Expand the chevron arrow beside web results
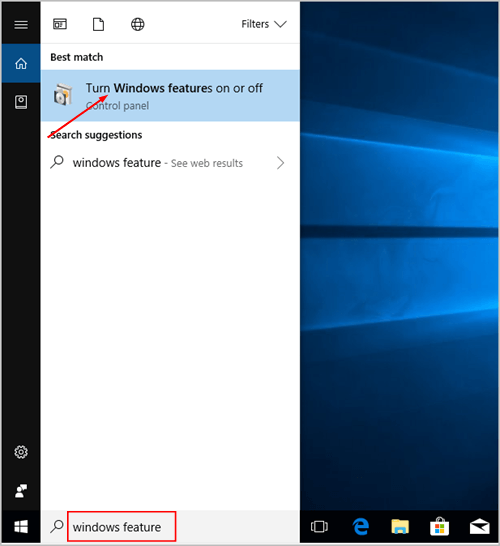Screen dimensions: 500x546 [x=280, y=163]
